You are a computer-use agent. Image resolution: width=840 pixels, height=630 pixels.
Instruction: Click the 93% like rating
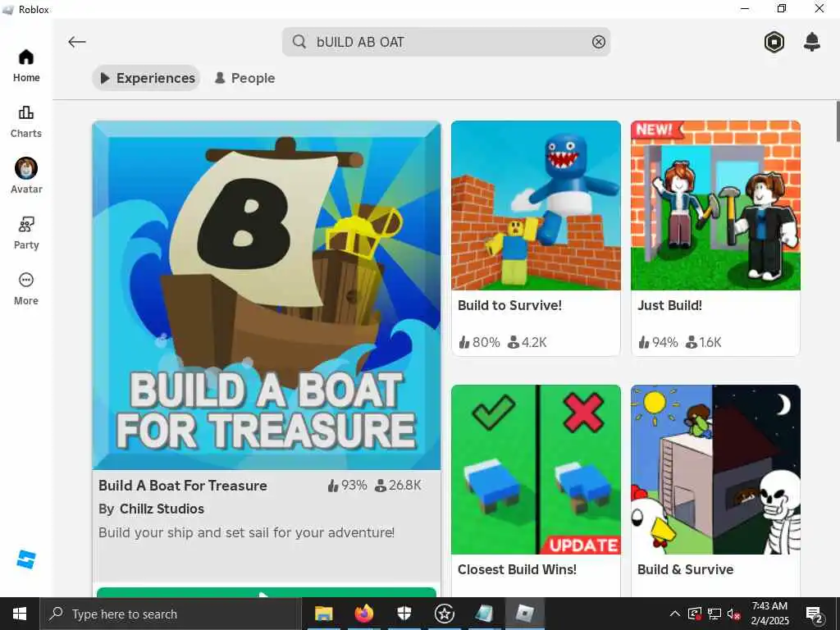347,486
